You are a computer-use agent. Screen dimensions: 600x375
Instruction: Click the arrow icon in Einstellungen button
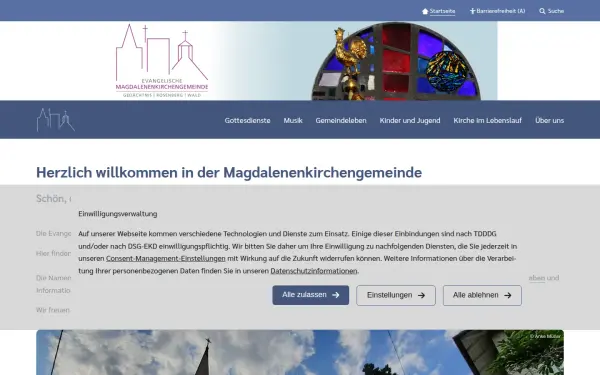coord(421,295)
